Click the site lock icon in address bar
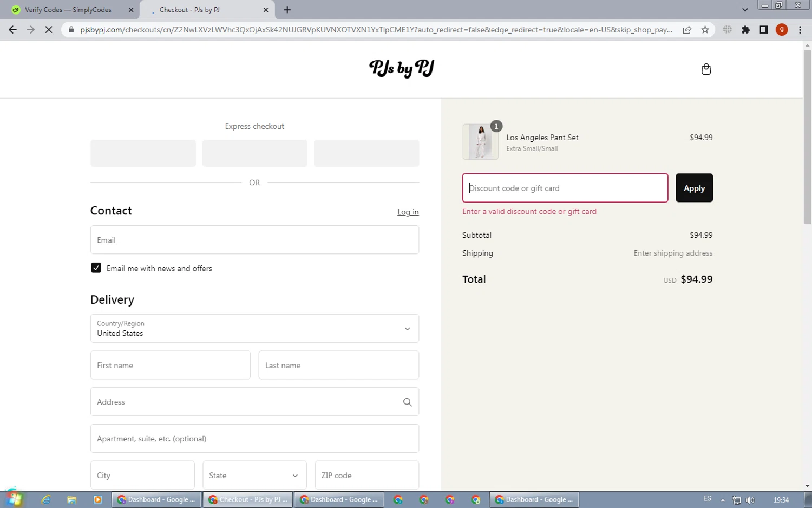Viewport: 812px width, 508px height. (71, 30)
